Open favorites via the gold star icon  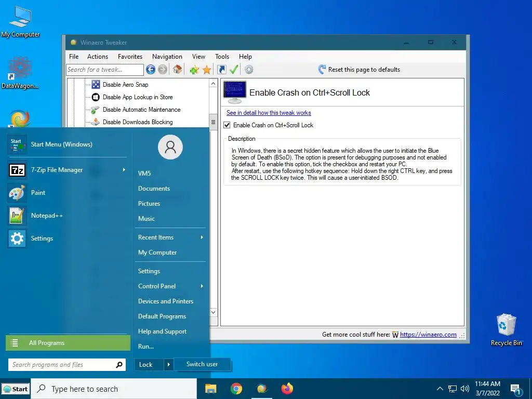point(207,70)
